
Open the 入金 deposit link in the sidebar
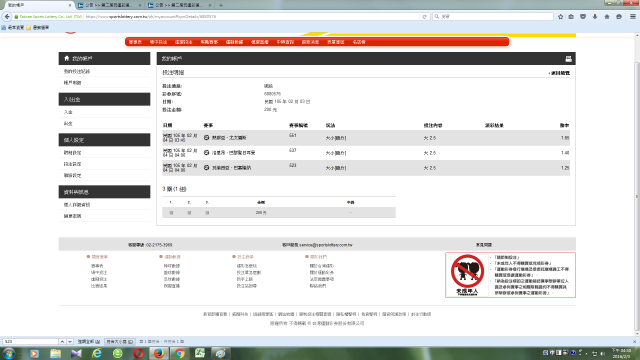pos(68,112)
